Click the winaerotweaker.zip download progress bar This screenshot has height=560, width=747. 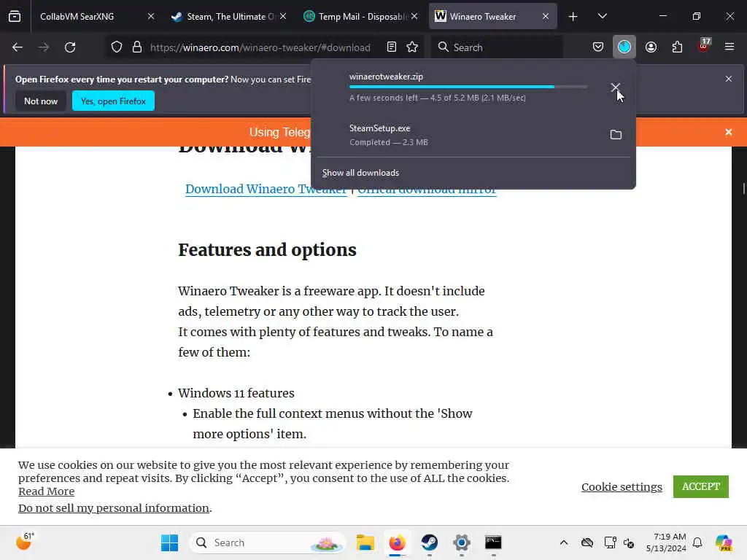click(468, 87)
